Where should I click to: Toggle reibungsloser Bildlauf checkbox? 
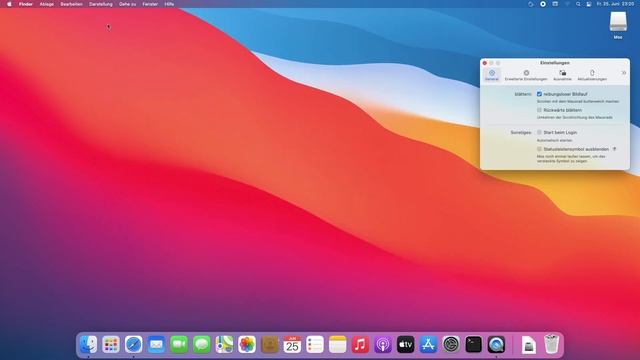539,94
